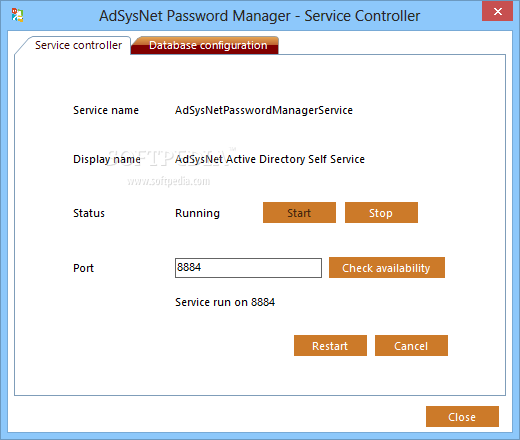Image resolution: width=520 pixels, height=440 pixels.
Task: Click the Running status text
Action: click(197, 213)
